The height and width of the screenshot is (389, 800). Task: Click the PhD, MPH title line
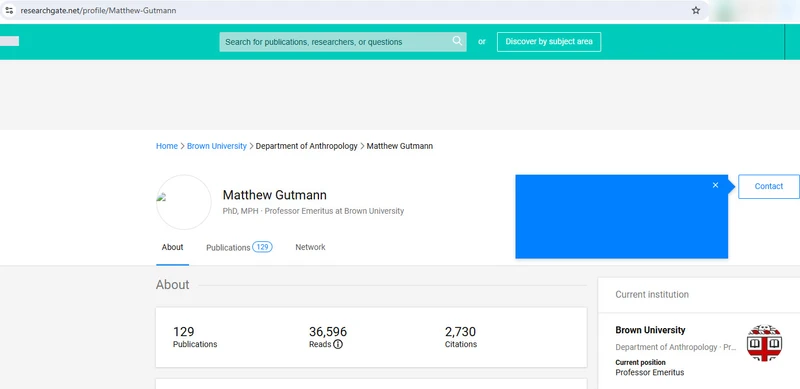pyautogui.click(x=313, y=211)
